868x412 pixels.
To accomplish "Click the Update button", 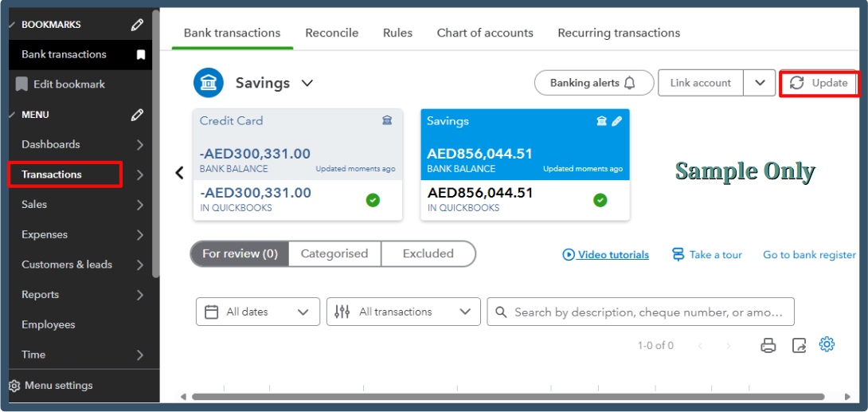I will [x=819, y=83].
